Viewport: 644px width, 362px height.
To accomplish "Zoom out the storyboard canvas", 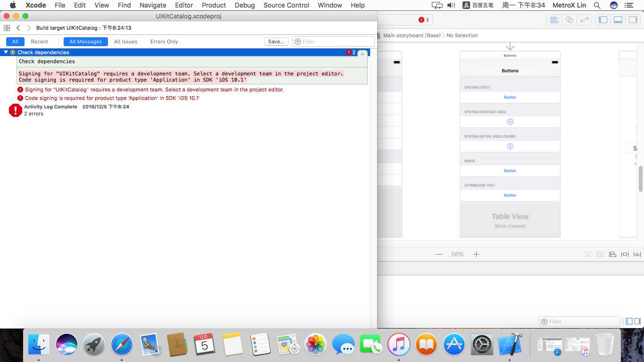I will coord(439,254).
